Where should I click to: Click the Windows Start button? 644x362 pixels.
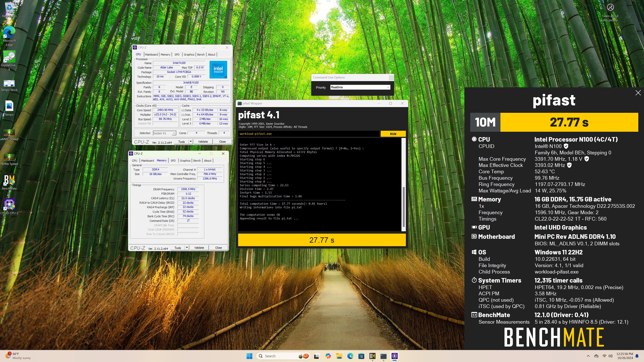249,356
